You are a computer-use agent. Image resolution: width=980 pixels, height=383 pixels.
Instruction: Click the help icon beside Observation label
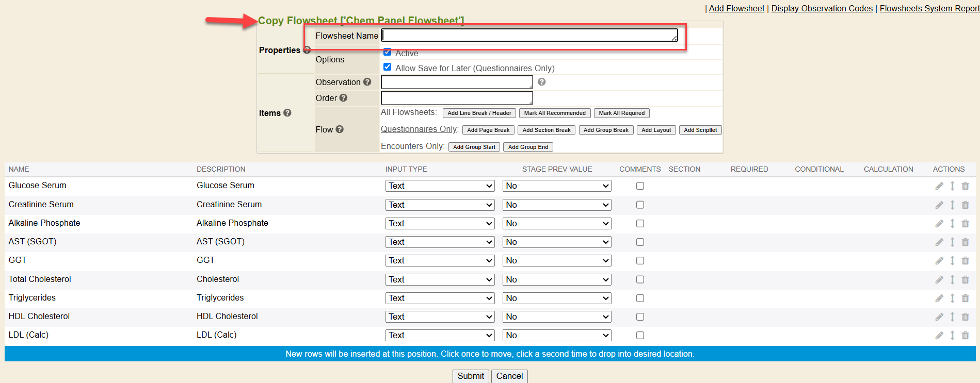click(367, 82)
